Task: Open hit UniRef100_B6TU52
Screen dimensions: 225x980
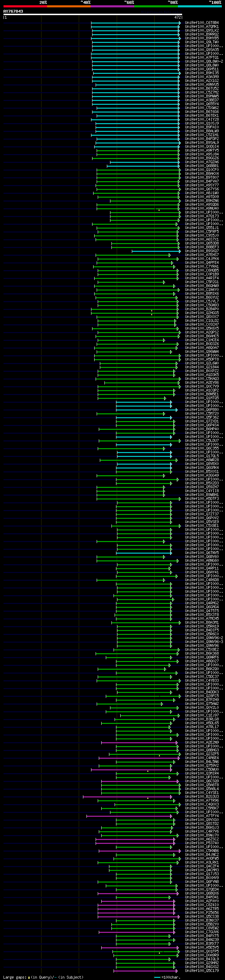Action: pos(202,89)
